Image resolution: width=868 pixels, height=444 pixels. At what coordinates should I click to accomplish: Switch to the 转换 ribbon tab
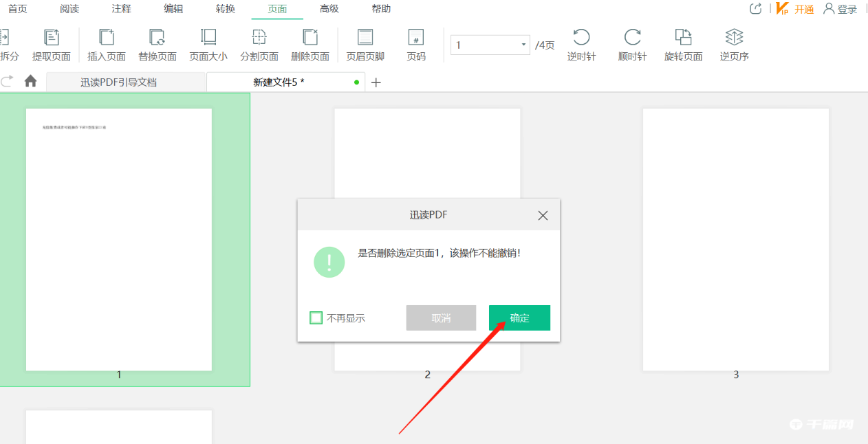pos(225,9)
